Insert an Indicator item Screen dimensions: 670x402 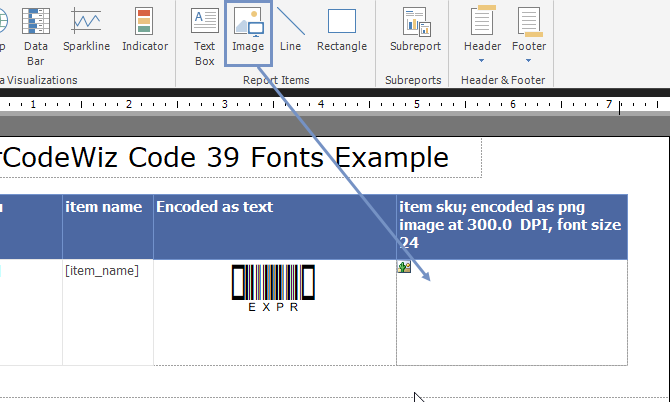coord(145,29)
